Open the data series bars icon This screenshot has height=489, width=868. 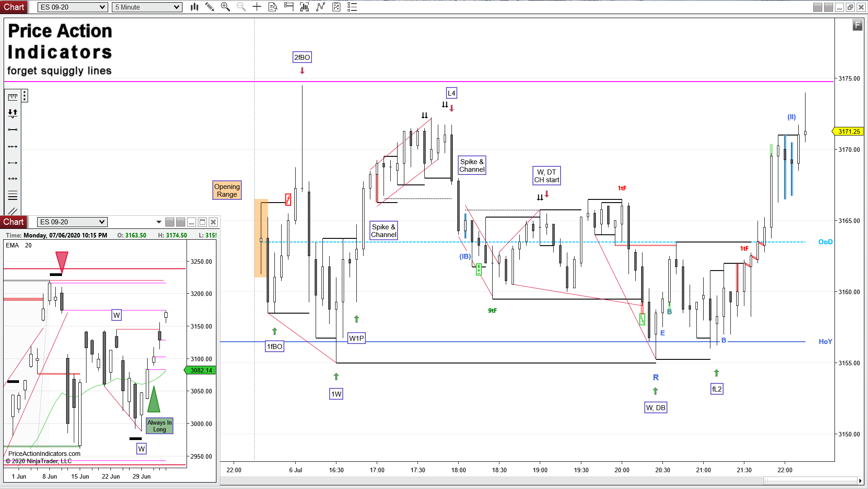click(304, 7)
